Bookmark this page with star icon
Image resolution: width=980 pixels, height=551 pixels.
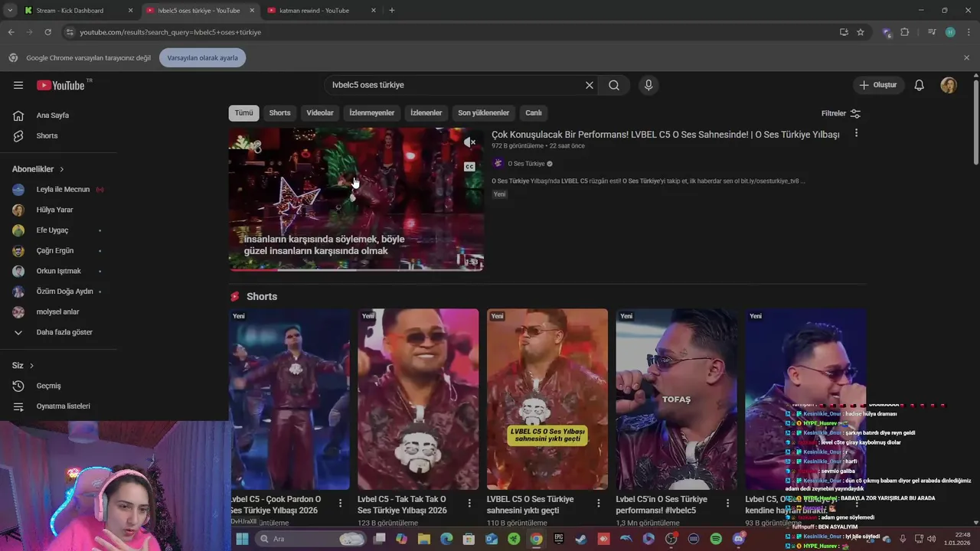tap(861, 32)
